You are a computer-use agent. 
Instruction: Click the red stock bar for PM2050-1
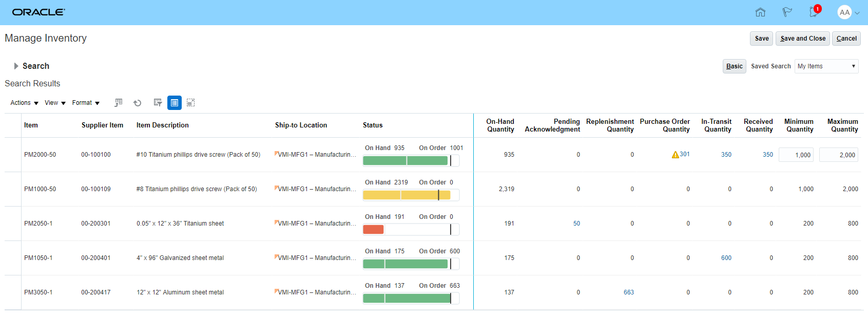pos(373,230)
